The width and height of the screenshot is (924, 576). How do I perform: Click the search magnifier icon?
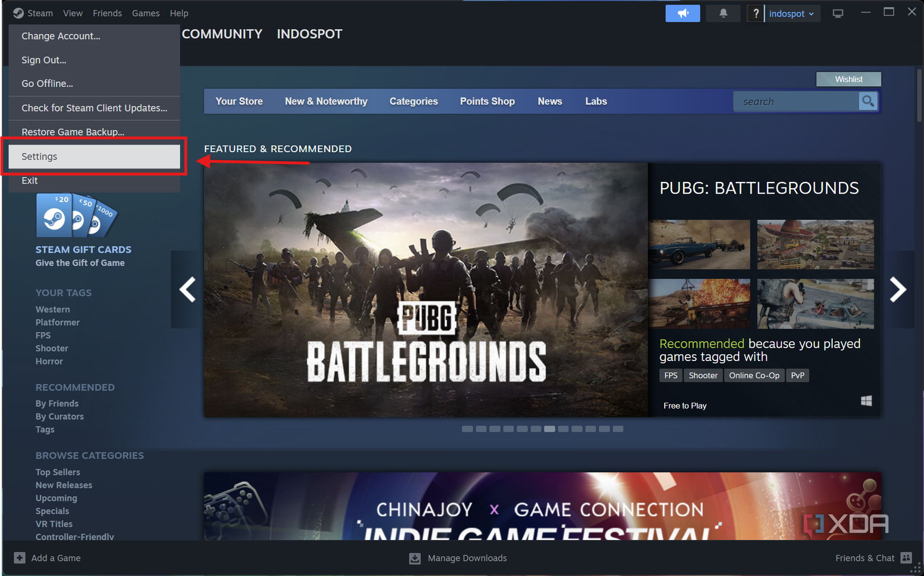coord(868,101)
